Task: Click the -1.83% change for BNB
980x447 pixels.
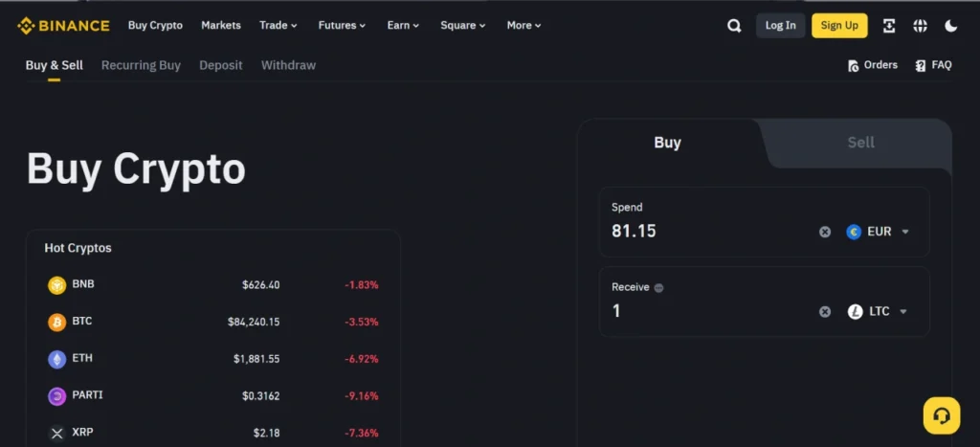Action: pyautogui.click(x=361, y=285)
